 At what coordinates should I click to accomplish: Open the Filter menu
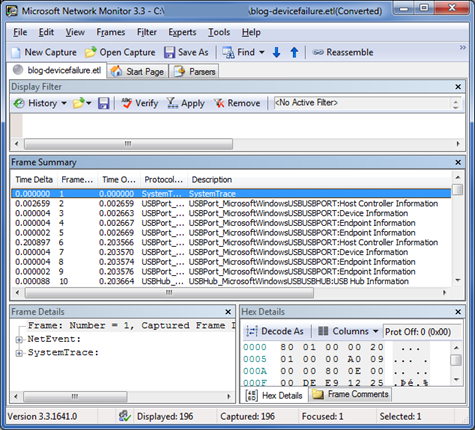coord(147,32)
